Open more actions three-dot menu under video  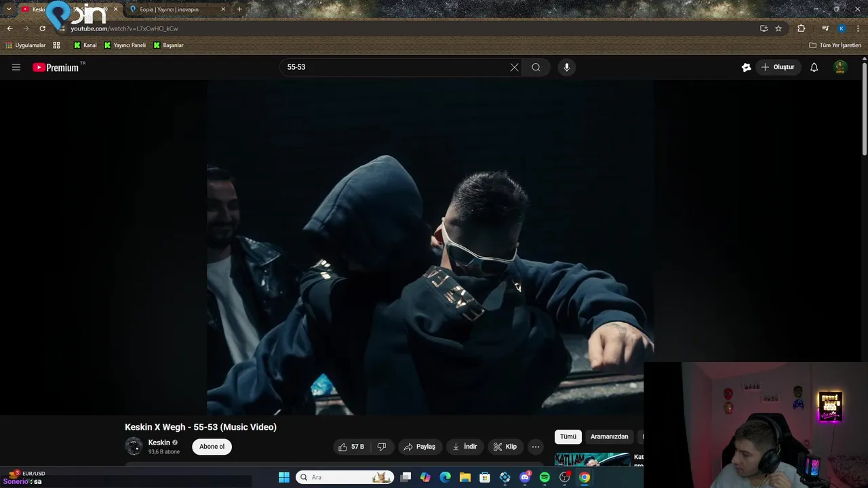[536, 447]
